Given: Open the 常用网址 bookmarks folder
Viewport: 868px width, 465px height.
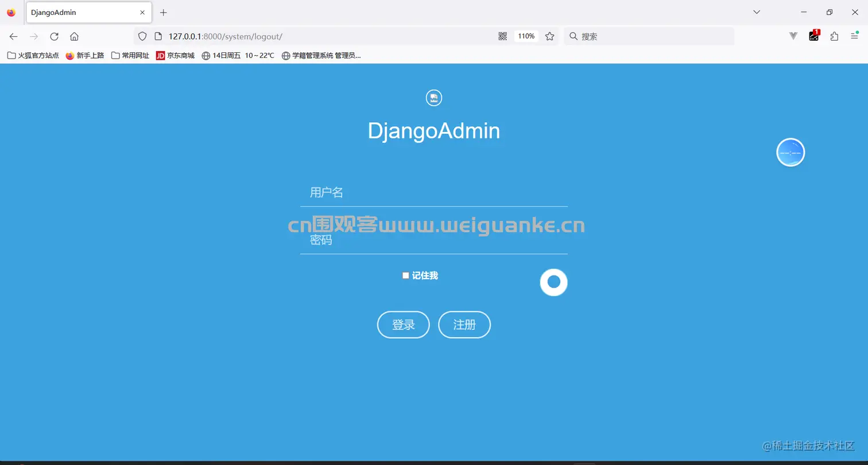Looking at the screenshot, I should 130,56.
